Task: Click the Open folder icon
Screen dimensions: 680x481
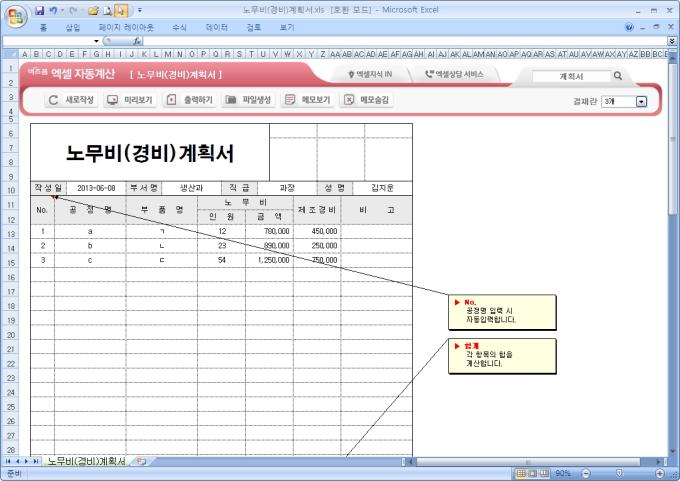Action: (93, 10)
